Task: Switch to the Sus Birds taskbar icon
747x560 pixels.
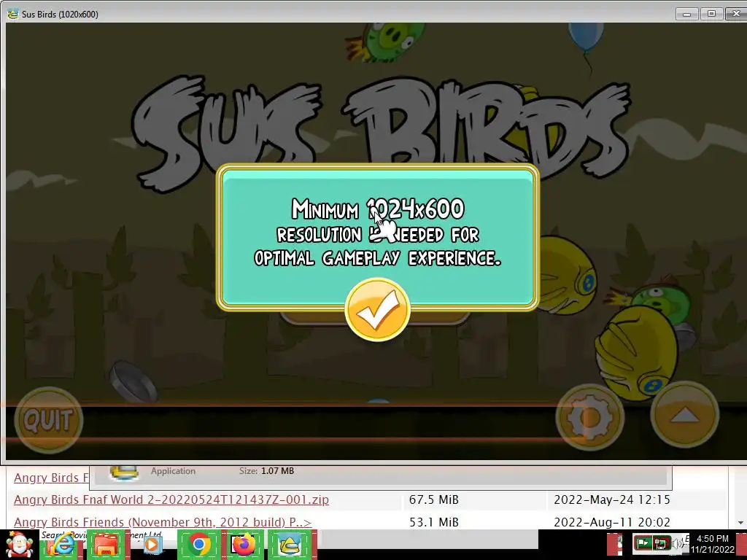Action: tap(290, 544)
